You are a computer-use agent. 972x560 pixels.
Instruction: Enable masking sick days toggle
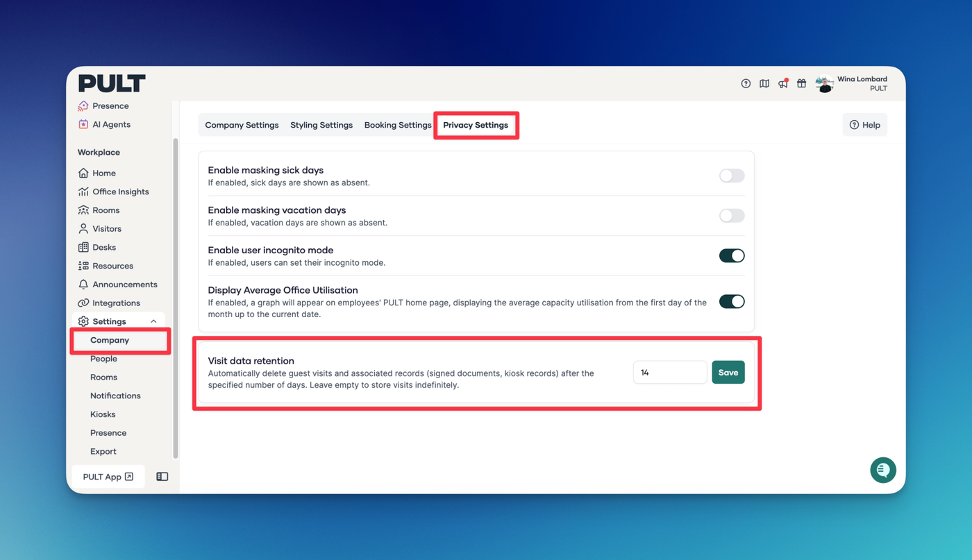(732, 176)
